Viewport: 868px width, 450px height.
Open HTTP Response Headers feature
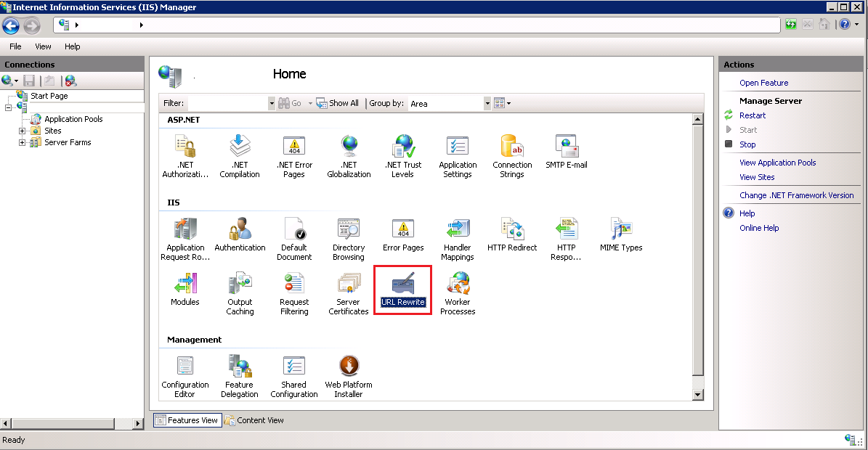coord(567,239)
